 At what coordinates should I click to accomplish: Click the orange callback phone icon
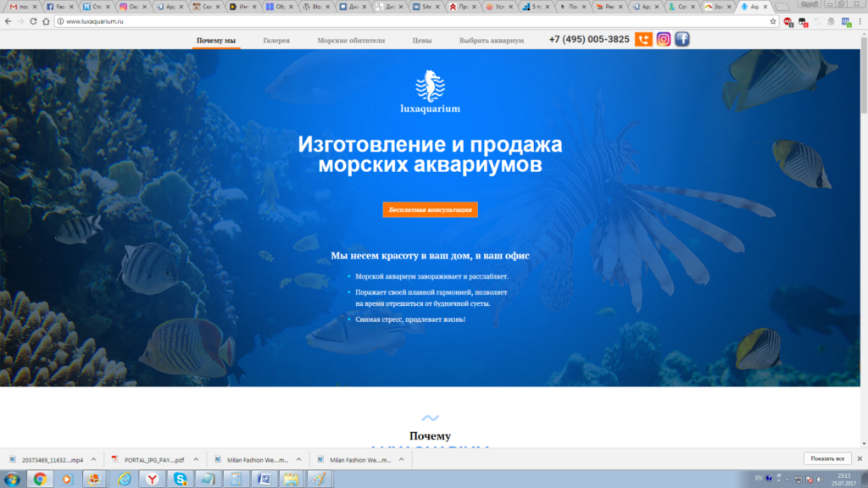click(x=643, y=39)
